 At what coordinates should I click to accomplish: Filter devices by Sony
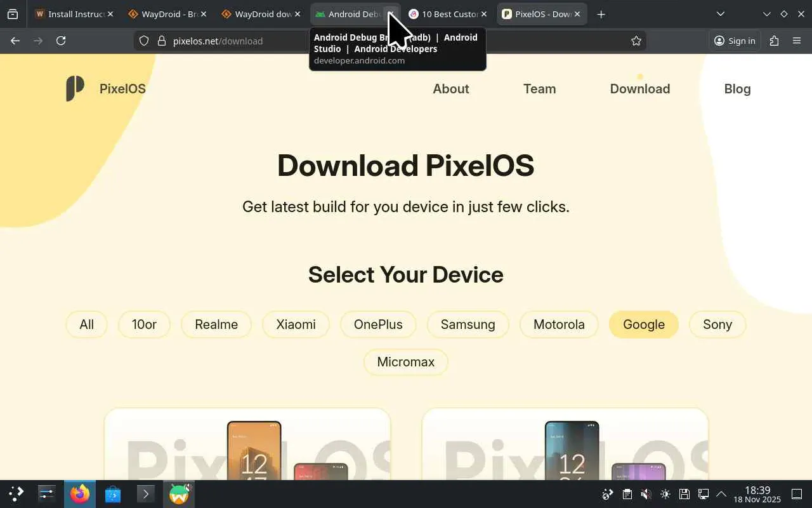717,324
